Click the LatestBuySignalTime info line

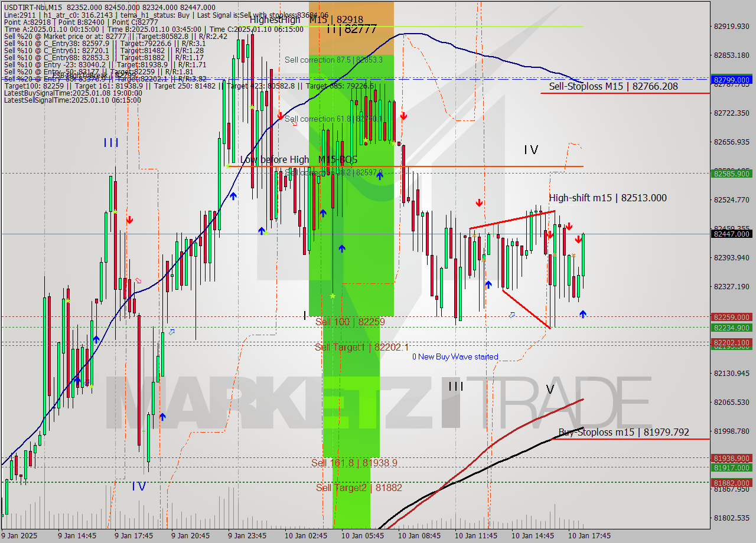tap(73, 93)
